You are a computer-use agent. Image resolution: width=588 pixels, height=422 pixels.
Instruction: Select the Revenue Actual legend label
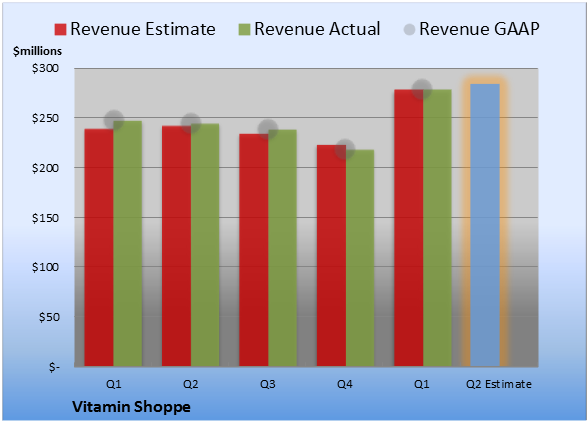317,29
